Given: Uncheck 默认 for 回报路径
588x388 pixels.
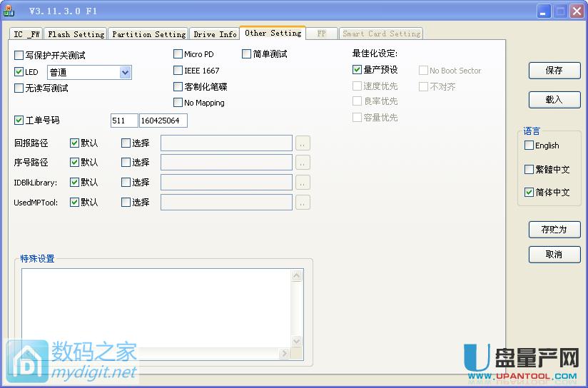Looking at the screenshot, I should (x=74, y=143).
